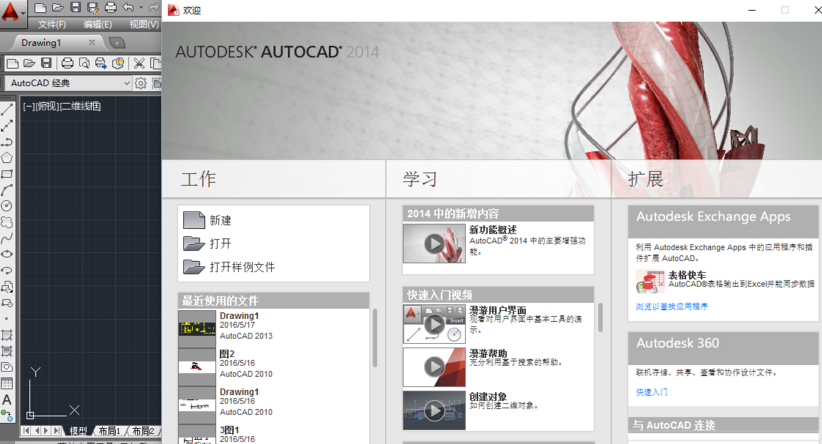Switch to the 模型 tab

coord(78,431)
